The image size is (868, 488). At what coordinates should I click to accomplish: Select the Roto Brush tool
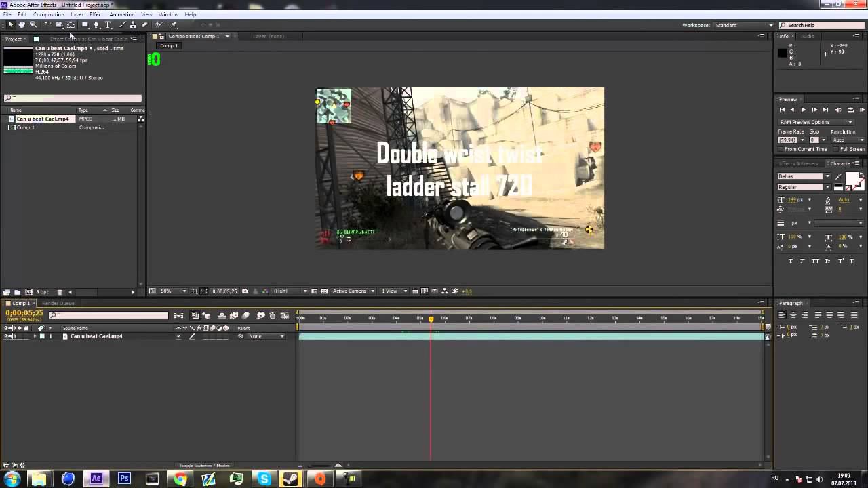(x=159, y=24)
